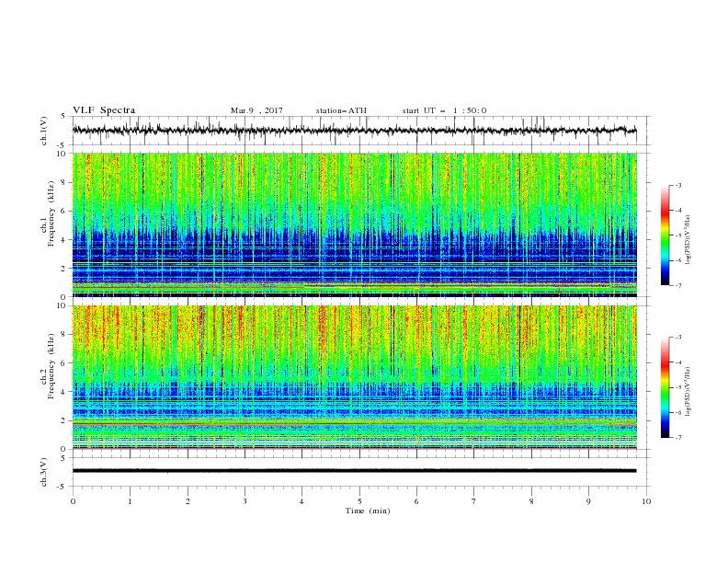Select the "start UT = 1 : 50: 0" text
728x563 pixels.
(444, 110)
